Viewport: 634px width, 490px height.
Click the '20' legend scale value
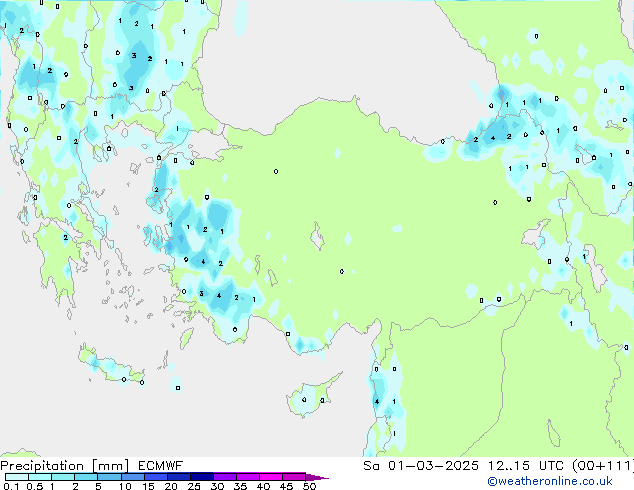click(171, 486)
